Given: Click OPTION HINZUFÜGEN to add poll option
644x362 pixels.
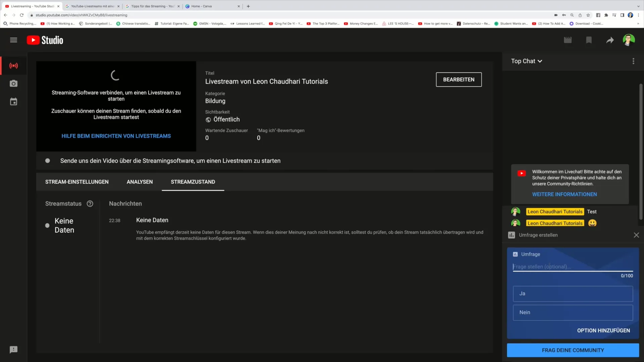Looking at the screenshot, I should [x=603, y=330].
